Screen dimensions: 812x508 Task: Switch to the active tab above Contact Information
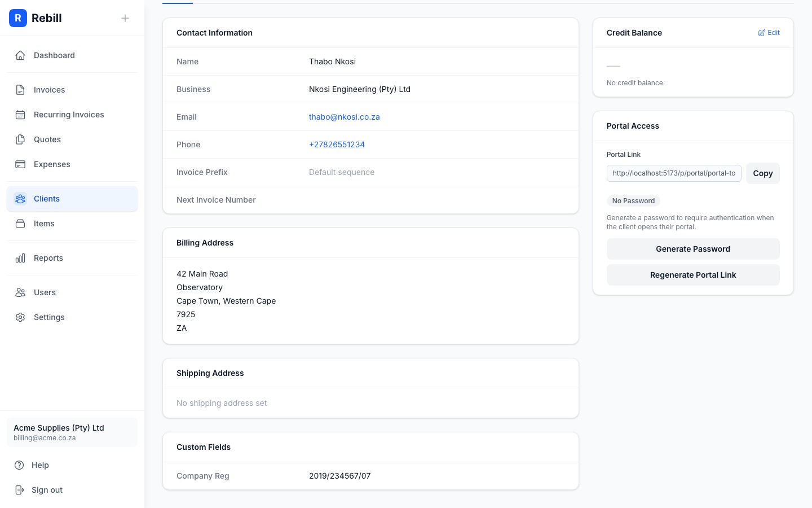(178, 1)
